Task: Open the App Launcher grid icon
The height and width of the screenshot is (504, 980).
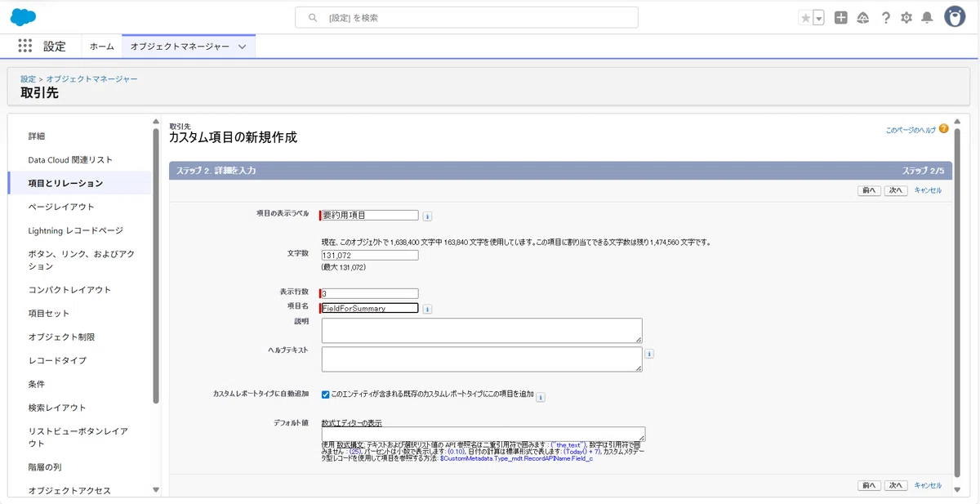Action: tap(25, 47)
